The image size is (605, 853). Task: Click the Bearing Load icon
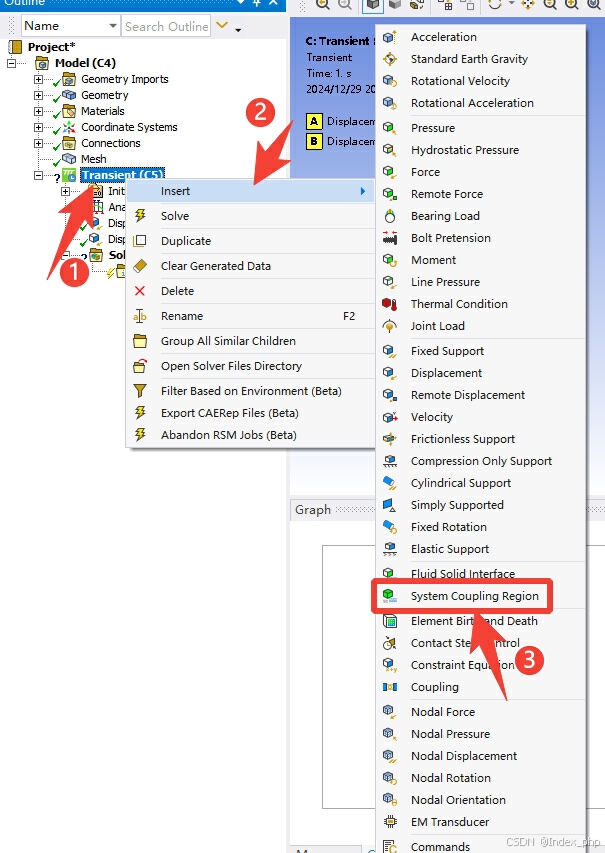(390, 216)
